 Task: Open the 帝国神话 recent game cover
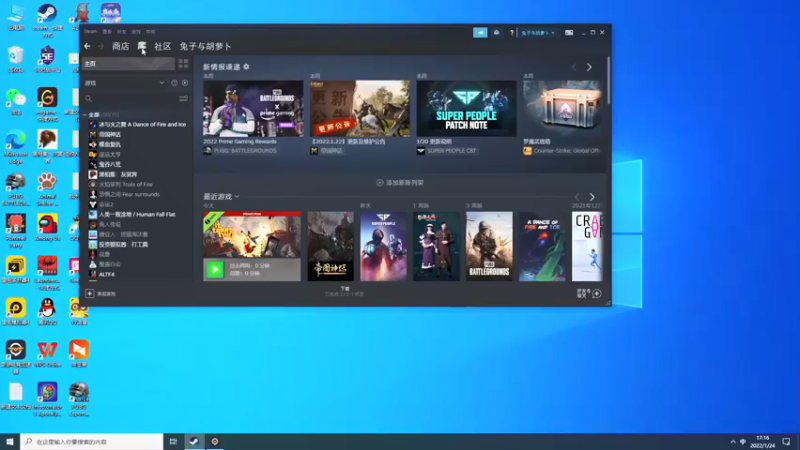coord(331,246)
